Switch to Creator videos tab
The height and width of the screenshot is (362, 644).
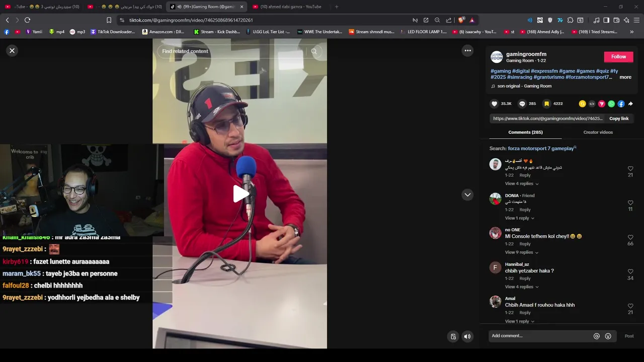pos(598,132)
